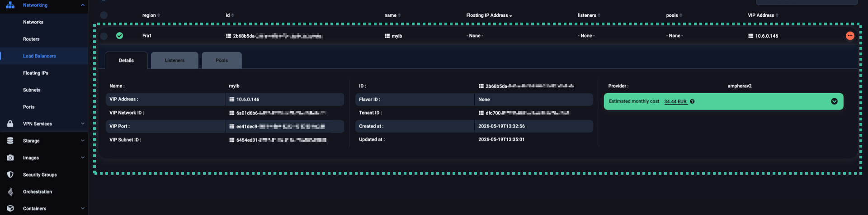Screen dimensions: 868x215
Task: Open the Networking section icon
Action: pos(10,5)
